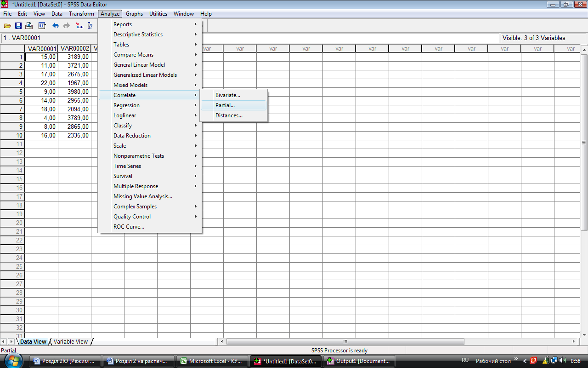This screenshot has height=368, width=588.
Task: Expand the Descriptive Statistics submenu
Action: coord(150,34)
